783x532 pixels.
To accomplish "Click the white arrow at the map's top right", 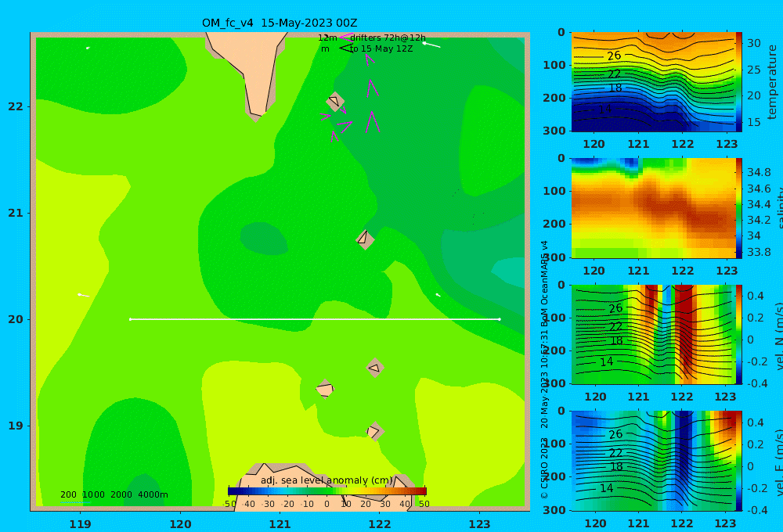I will [432, 45].
